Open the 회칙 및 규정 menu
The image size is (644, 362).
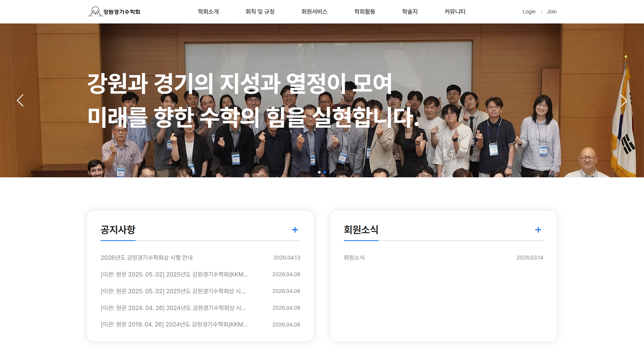click(x=260, y=12)
